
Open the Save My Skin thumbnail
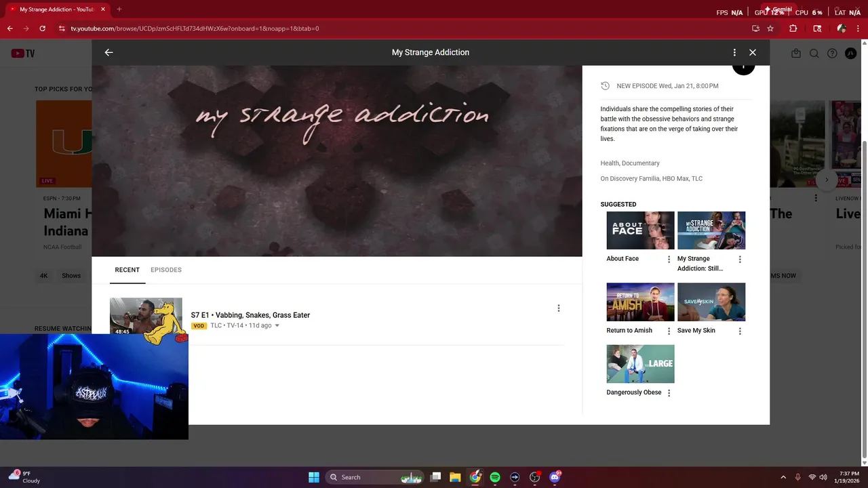coord(711,302)
